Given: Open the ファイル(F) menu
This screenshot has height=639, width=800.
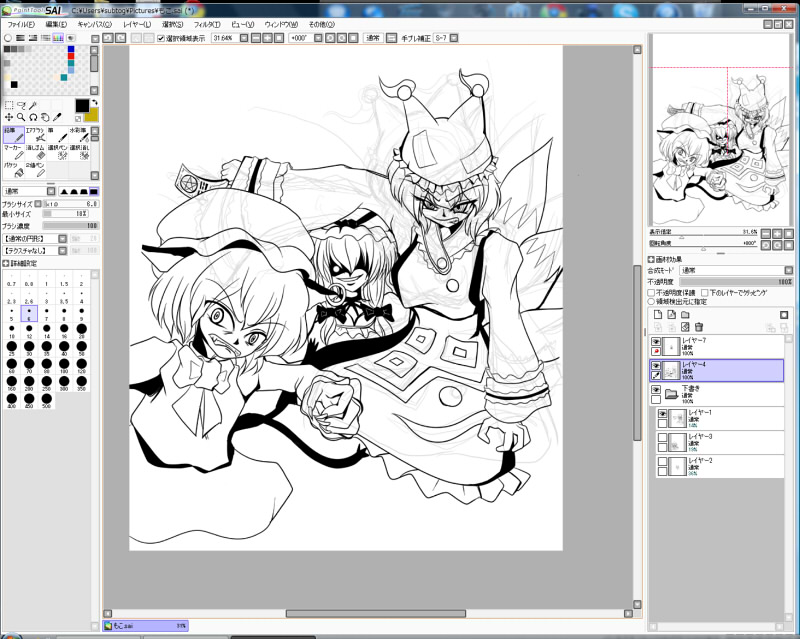Looking at the screenshot, I should pos(21,24).
